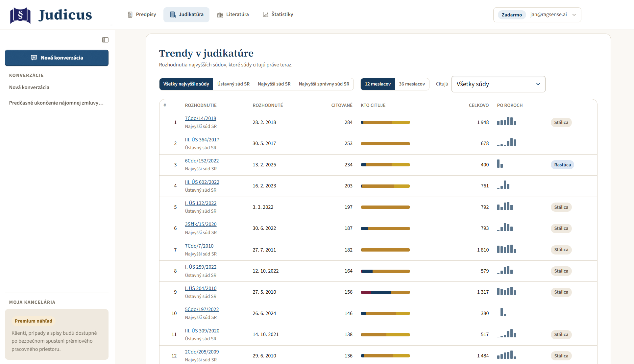
Task: Click the Stálica badge on 7Cdo/14/2018 row
Action: click(561, 122)
